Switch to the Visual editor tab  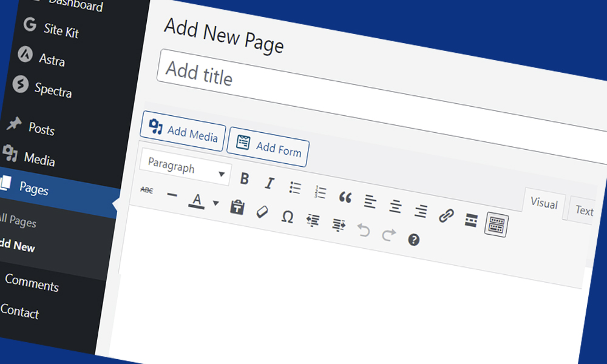tap(544, 203)
